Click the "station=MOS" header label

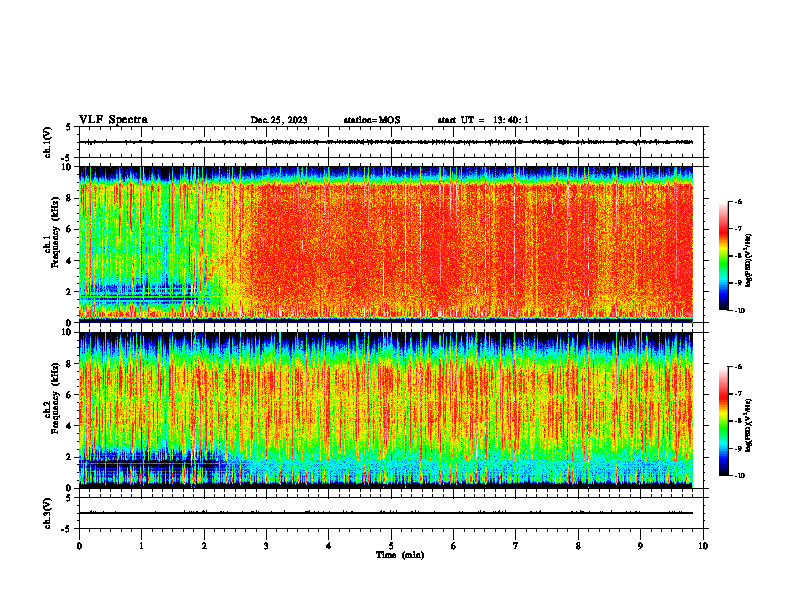(x=372, y=120)
